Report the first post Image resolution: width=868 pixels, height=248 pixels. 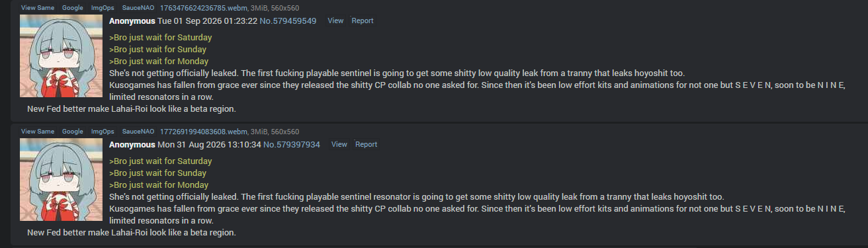point(363,21)
